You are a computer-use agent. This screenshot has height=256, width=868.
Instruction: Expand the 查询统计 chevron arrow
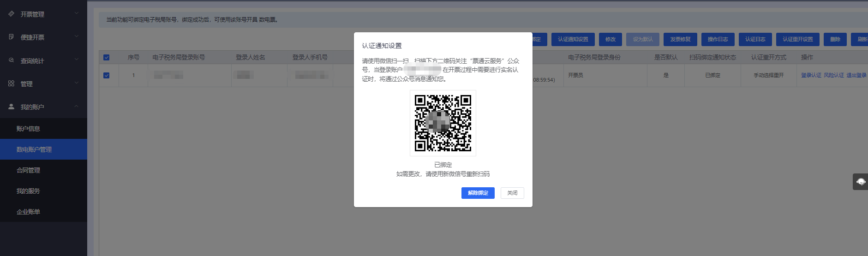77,60
